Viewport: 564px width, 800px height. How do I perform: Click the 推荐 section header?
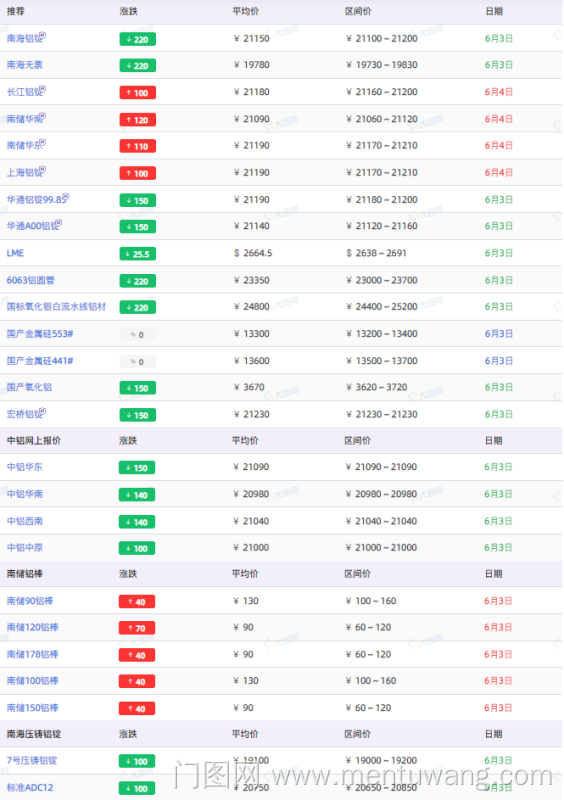15,11
